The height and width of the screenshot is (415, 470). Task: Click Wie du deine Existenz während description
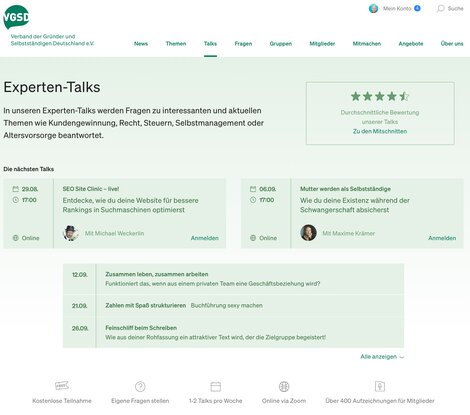click(355, 205)
